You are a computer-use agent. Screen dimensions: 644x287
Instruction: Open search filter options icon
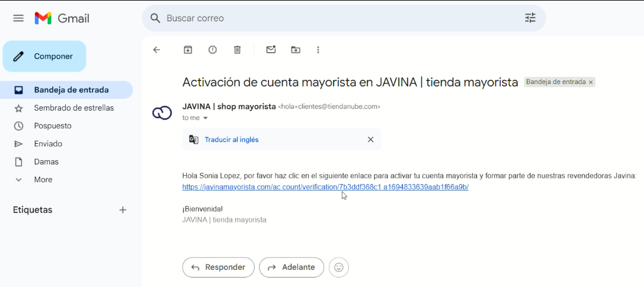tap(530, 18)
